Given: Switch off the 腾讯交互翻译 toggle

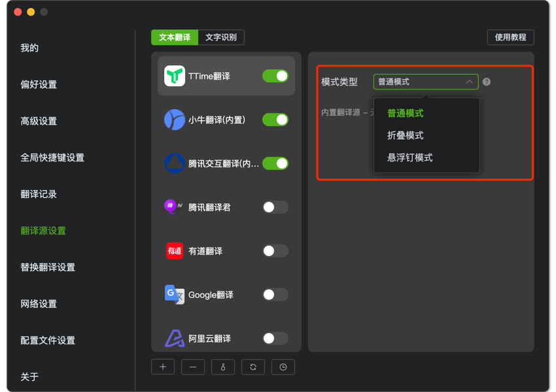Looking at the screenshot, I should [x=275, y=163].
